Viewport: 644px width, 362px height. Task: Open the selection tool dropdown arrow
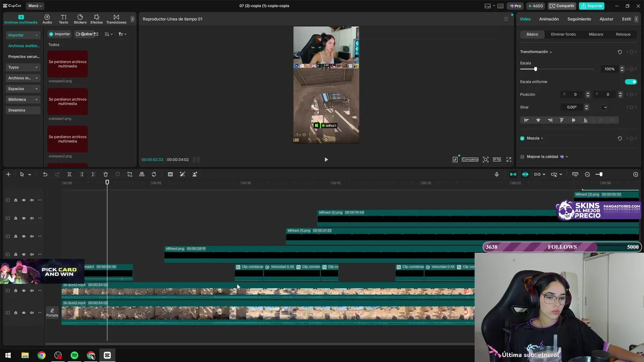click(x=30, y=174)
